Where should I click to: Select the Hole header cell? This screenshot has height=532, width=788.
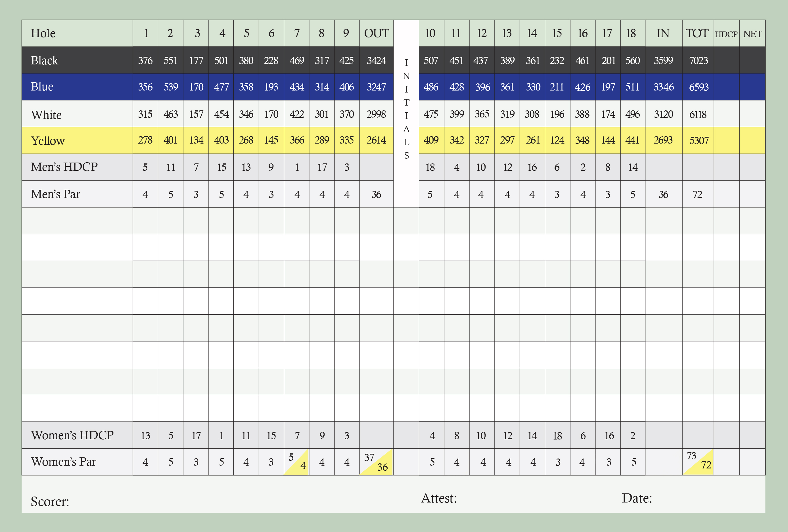point(77,33)
